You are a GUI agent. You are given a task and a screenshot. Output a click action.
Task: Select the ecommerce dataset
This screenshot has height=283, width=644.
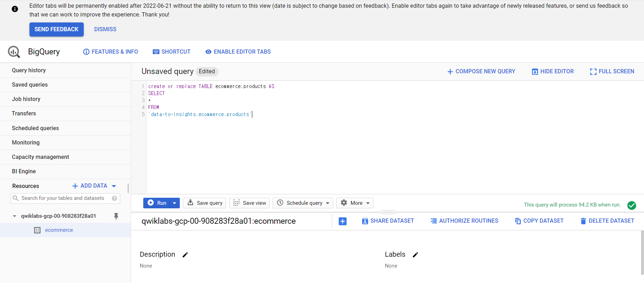coord(59,230)
